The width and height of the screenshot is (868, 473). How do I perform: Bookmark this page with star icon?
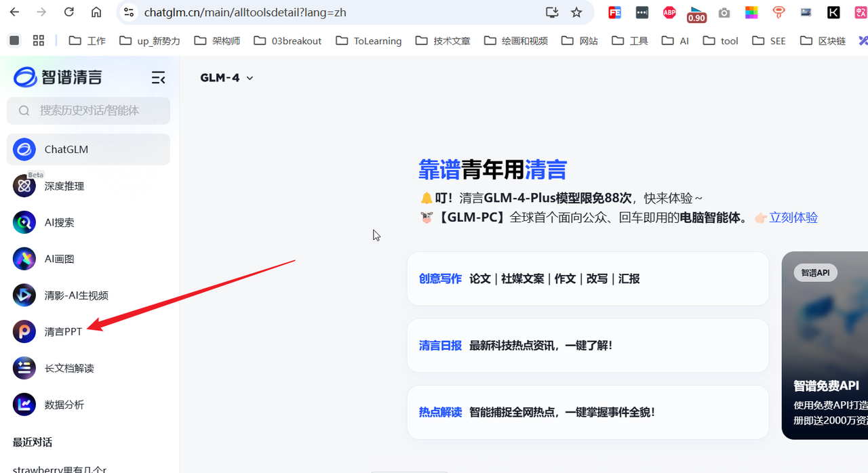(x=576, y=12)
